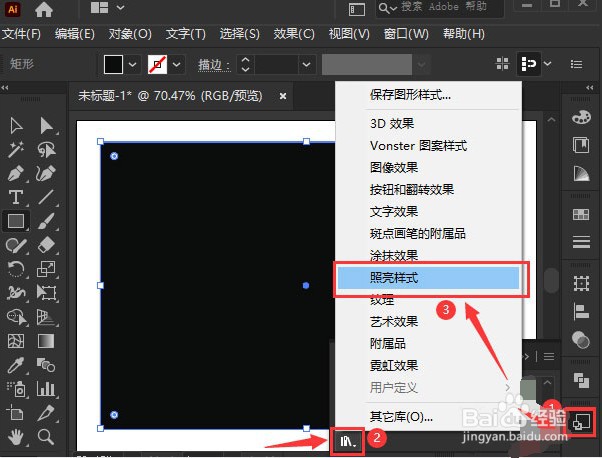The width and height of the screenshot is (602, 458).
Task: Open the 窗口(W) menu
Action: tap(406, 34)
